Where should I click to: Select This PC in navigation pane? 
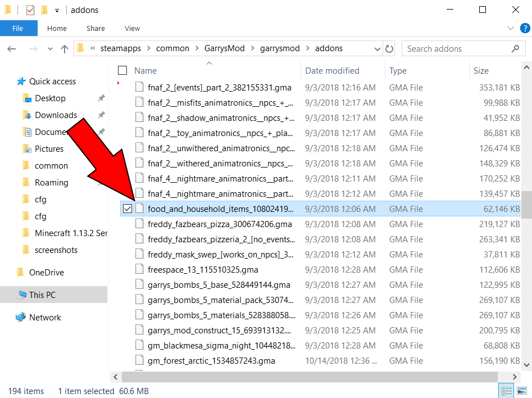[53, 295]
